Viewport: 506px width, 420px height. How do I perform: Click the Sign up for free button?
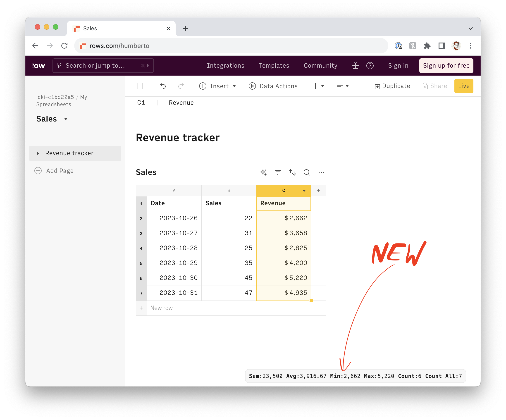tap(446, 66)
